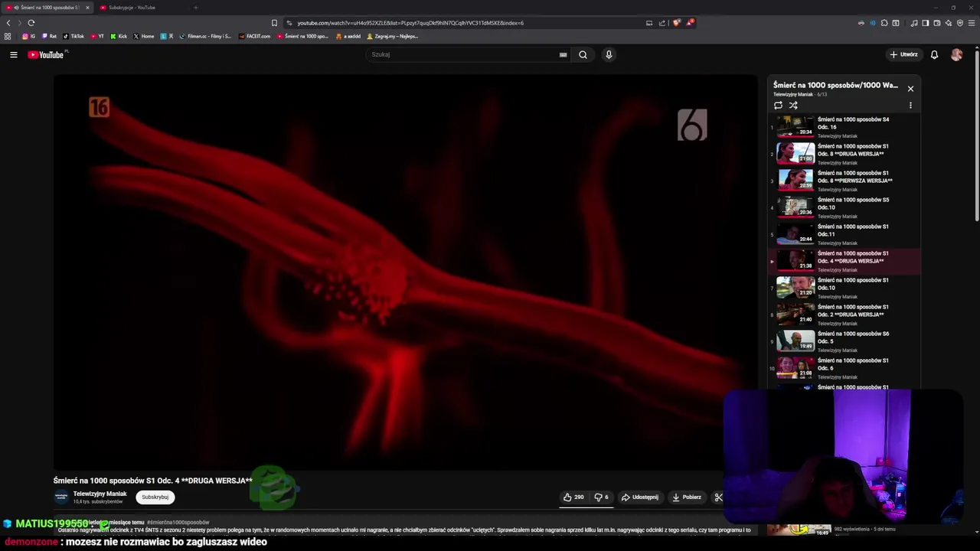Bookmark this page with the address bar icon
The height and width of the screenshot is (551, 980).
[274, 23]
